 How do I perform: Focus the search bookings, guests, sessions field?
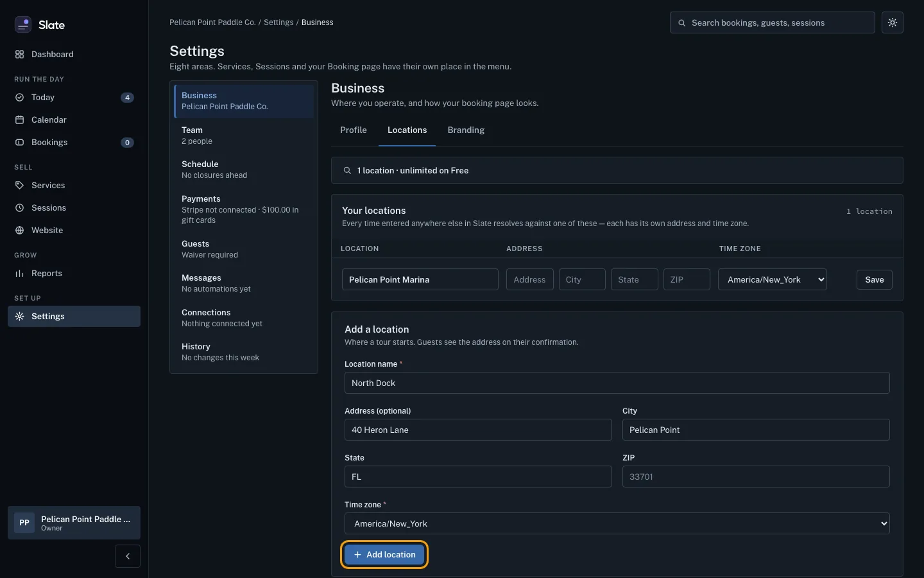[x=773, y=22]
